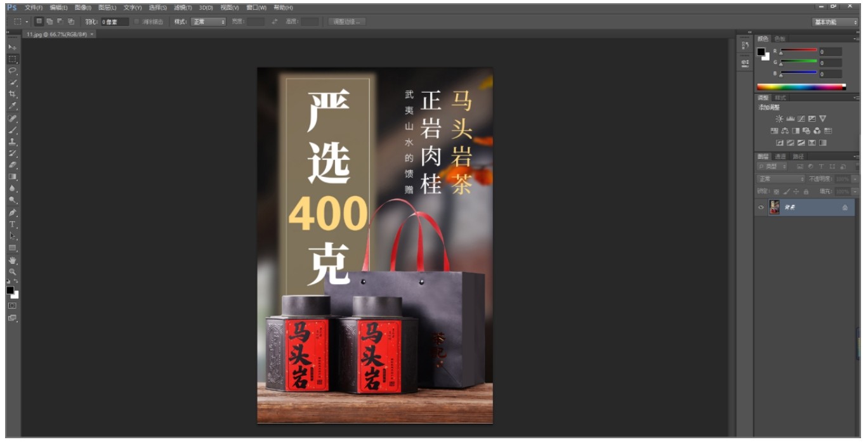Open the 滤镜 menu

pyautogui.click(x=183, y=8)
